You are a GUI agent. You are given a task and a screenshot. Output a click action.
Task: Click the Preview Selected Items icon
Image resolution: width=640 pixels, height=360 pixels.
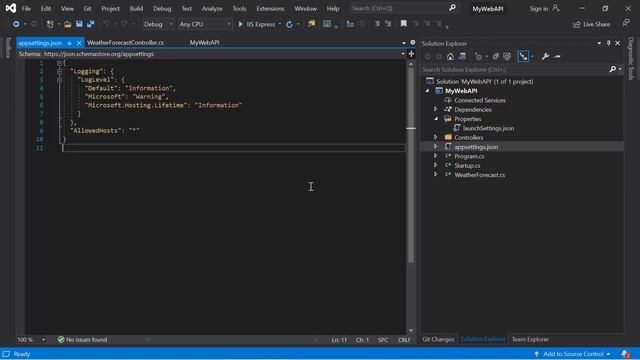557,56
